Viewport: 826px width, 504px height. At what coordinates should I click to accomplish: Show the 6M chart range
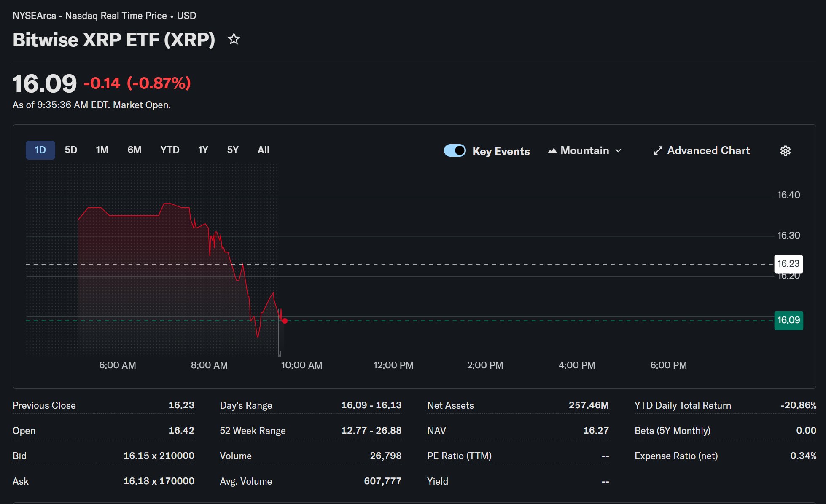click(x=135, y=150)
